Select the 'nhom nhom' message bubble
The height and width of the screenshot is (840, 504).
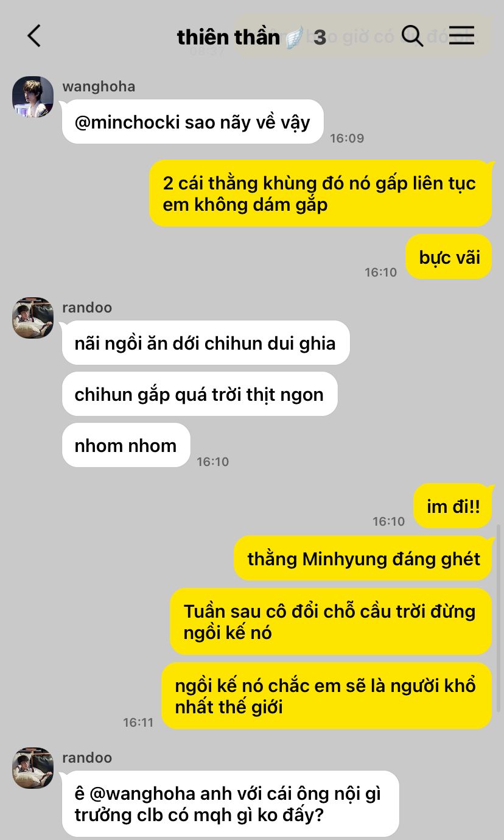(x=126, y=445)
